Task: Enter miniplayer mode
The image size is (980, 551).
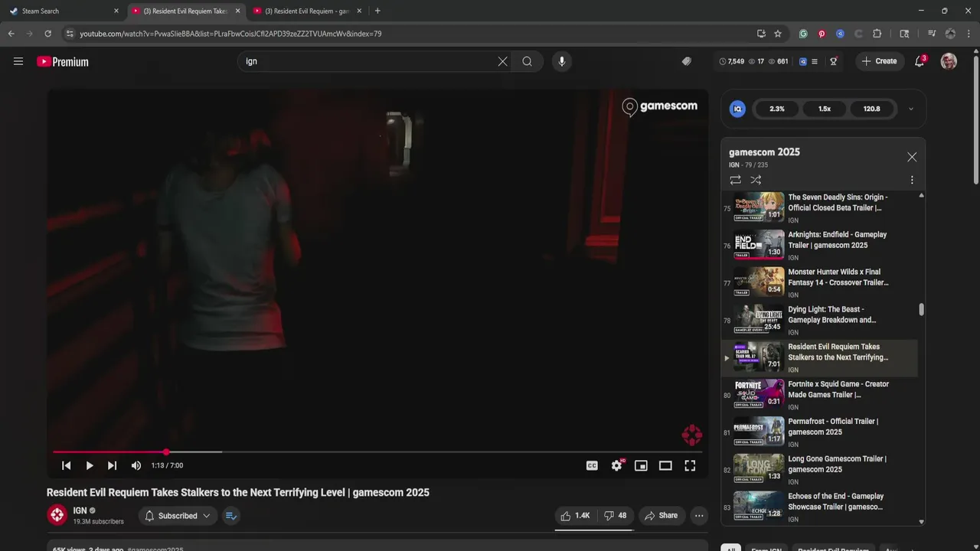Action: tap(641, 465)
